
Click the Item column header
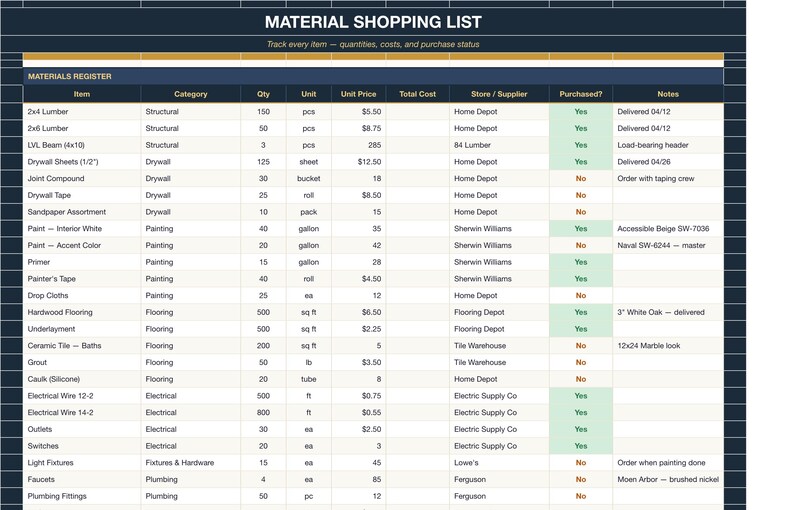point(82,94)
